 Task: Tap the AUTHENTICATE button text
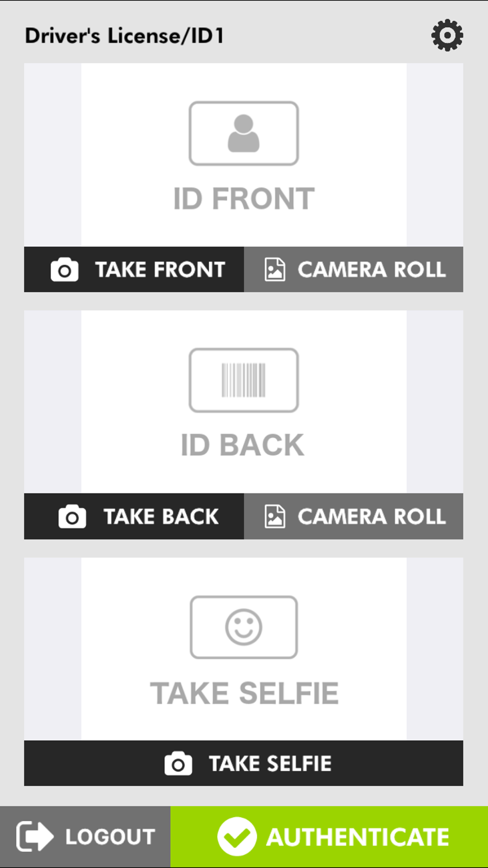[x=357, y=837]
